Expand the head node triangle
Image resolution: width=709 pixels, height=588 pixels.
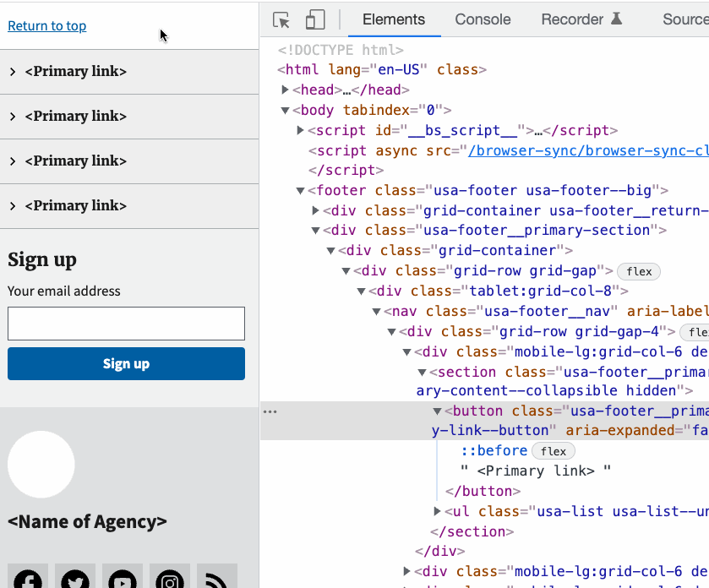(x=285, y=90)
